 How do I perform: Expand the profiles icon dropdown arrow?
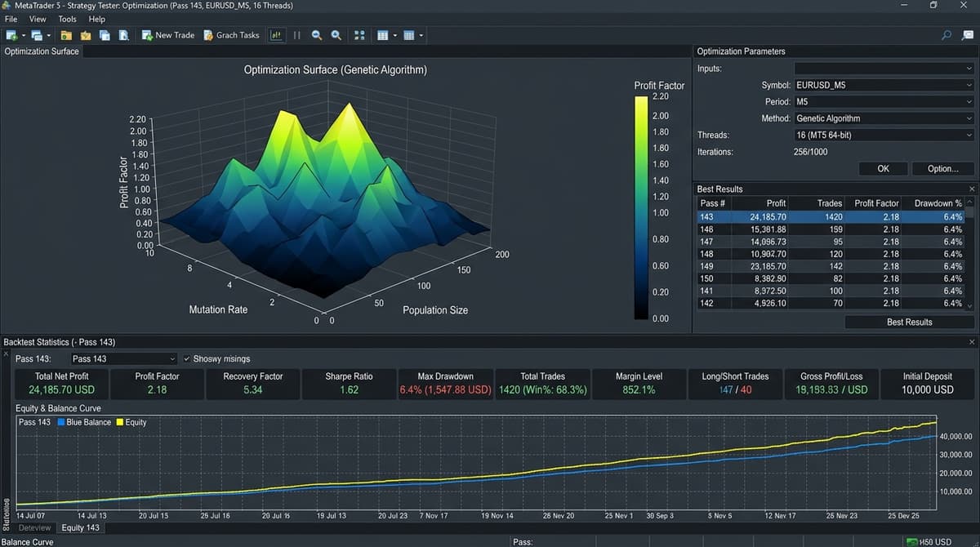(x=48, y=35)
